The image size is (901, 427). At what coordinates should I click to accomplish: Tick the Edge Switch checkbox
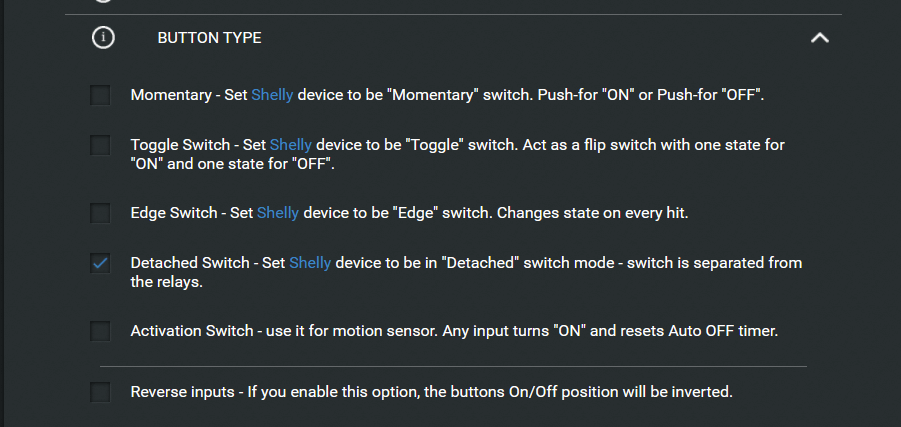click(100, 213)
